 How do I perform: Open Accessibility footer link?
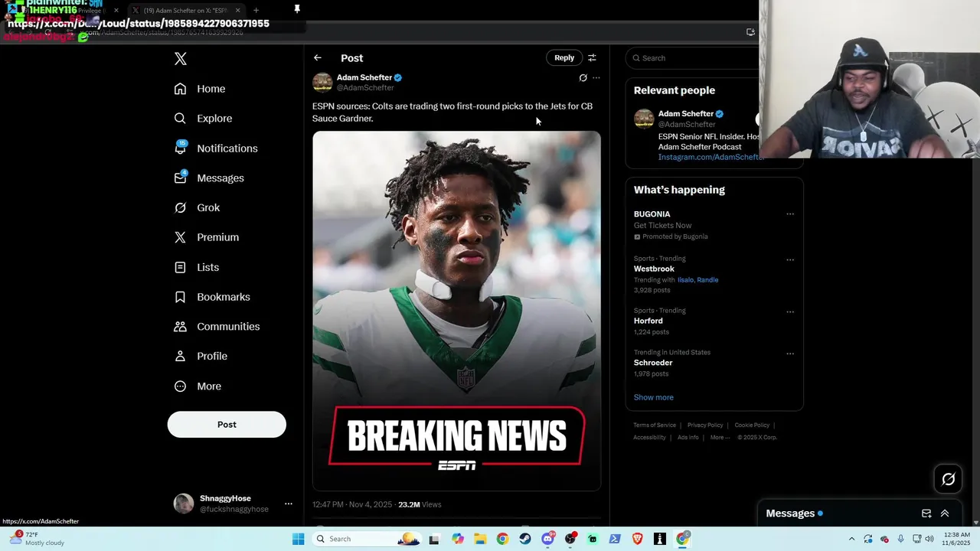(x=649, y=438)
